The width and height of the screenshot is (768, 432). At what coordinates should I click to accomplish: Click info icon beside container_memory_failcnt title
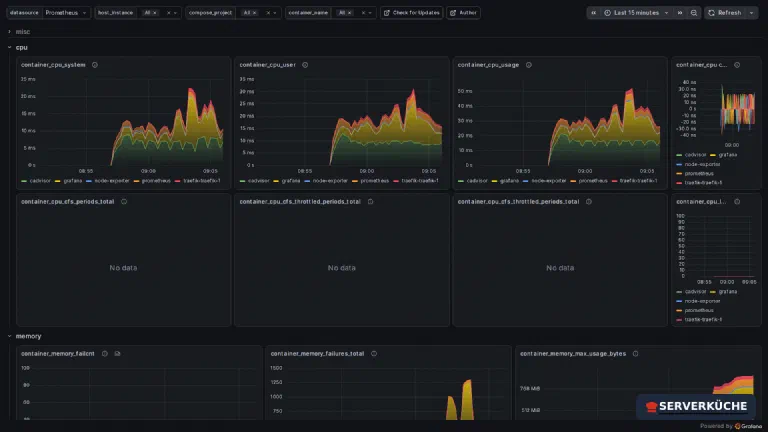point(105,353)
